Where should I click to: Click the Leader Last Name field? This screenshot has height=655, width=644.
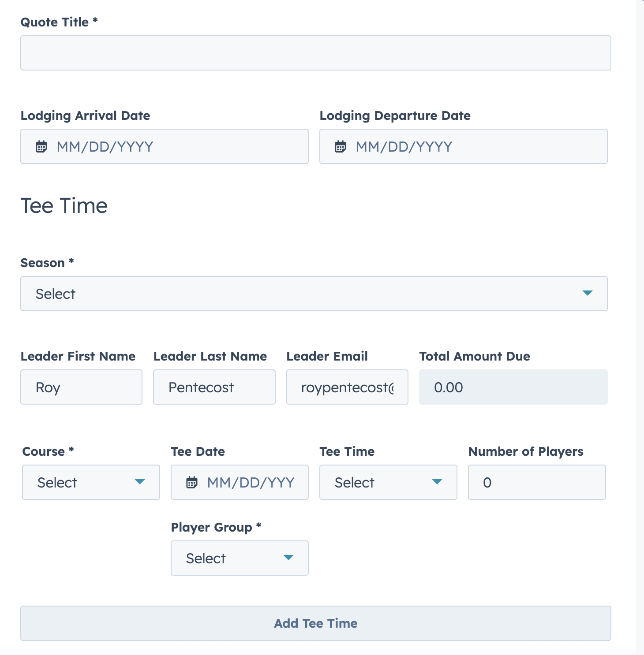point(214,387)
